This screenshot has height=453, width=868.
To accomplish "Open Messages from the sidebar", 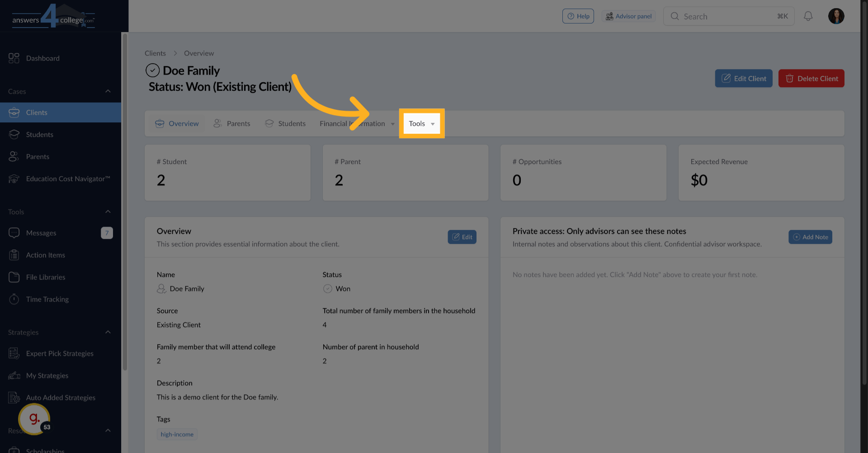I will pyautogui.click(x=41, y=233).
